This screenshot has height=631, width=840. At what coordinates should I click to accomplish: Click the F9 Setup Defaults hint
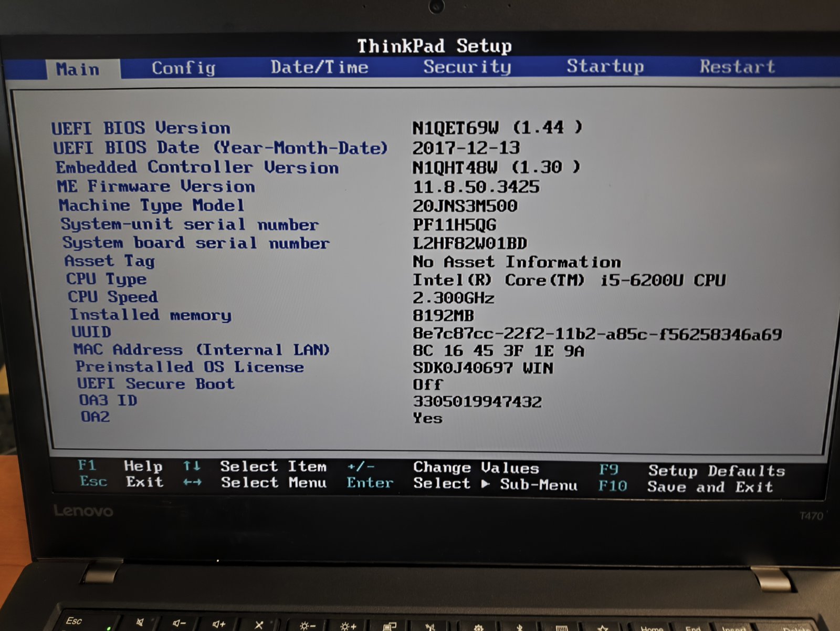coord(692,470)
